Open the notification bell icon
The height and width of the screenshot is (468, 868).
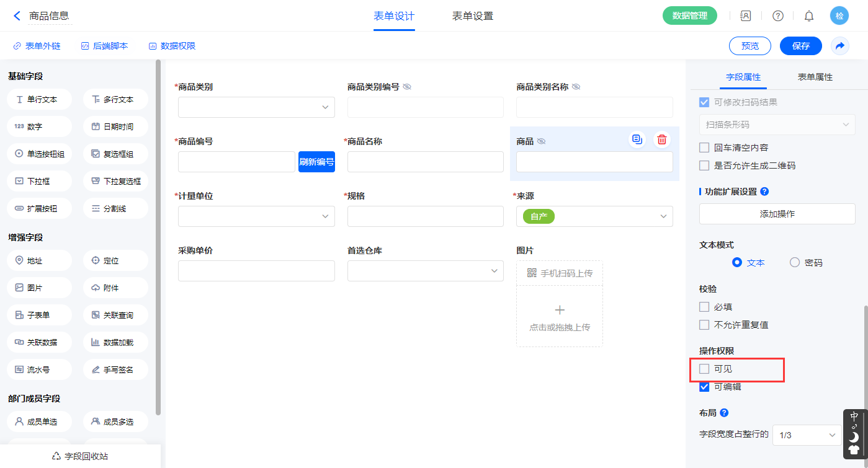pos(808,16)
